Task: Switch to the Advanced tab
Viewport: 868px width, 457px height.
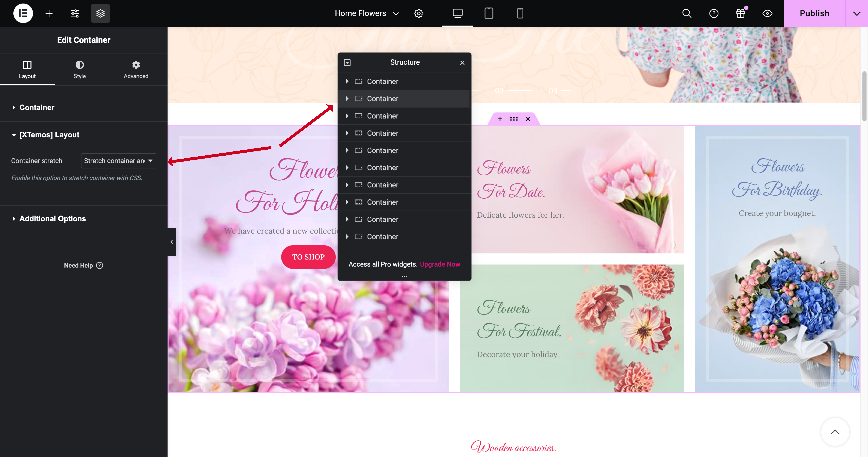Action: point(136,69)
